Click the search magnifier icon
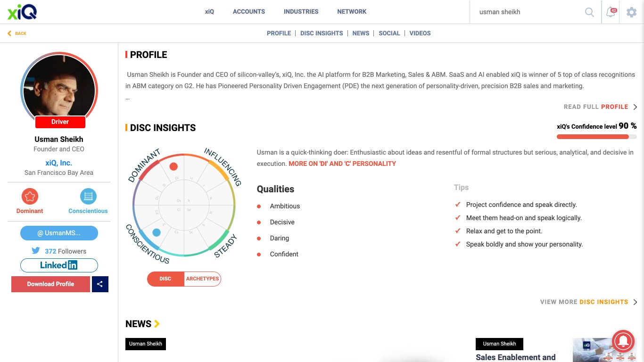 coord(589,12)
